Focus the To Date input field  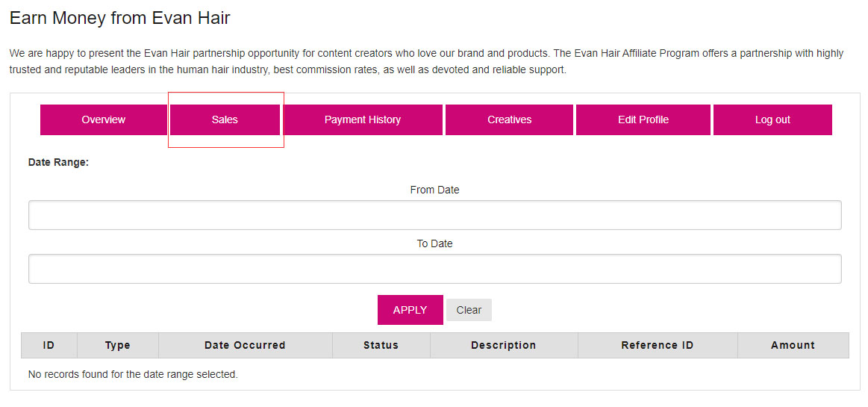pos(435,269)
